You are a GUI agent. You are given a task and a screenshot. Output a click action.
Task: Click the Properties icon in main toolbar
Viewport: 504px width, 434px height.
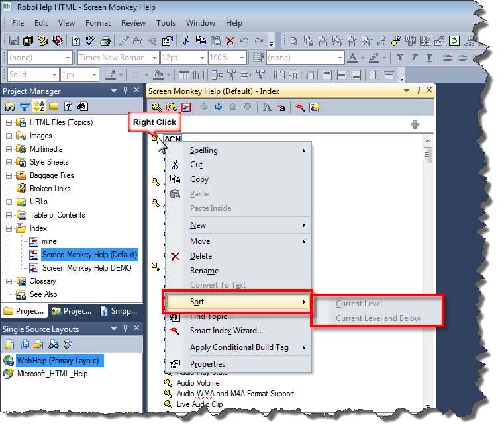click(167, 41)
